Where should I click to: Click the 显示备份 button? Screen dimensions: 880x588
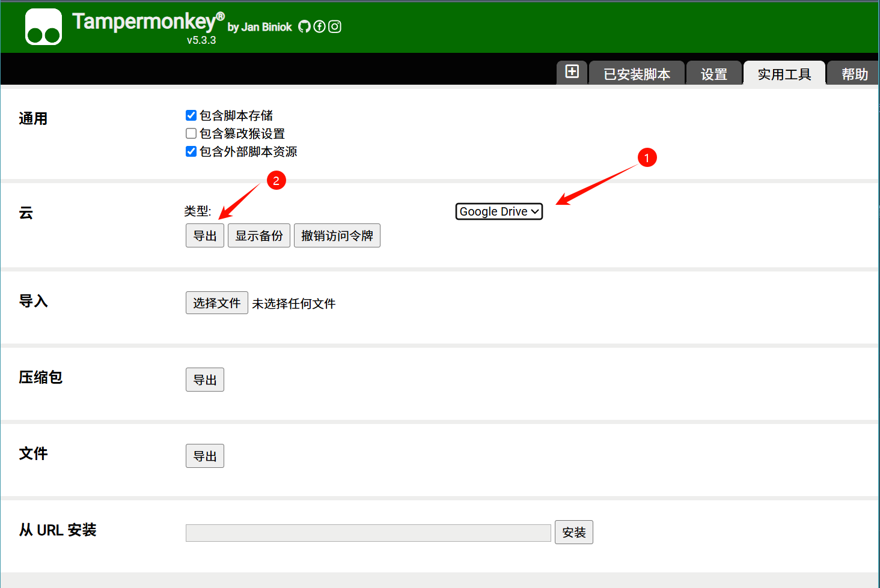259,235
